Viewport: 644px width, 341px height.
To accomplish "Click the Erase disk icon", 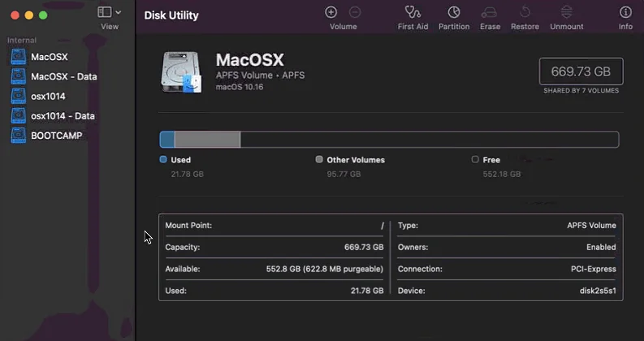I will pos(490,12).
